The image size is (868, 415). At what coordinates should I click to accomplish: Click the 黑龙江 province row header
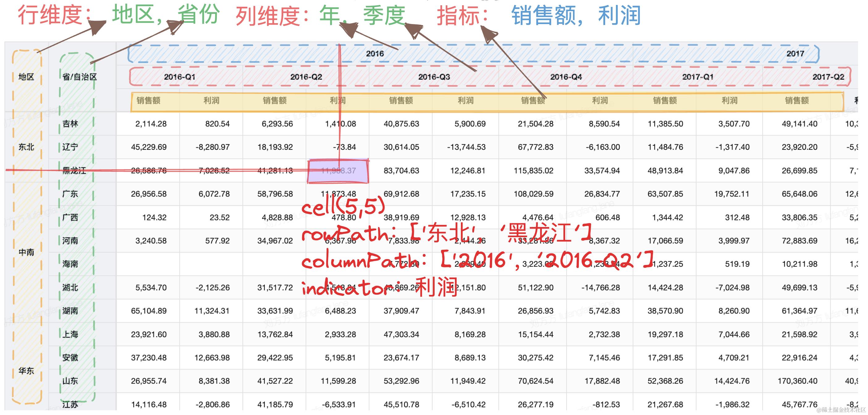74,170
